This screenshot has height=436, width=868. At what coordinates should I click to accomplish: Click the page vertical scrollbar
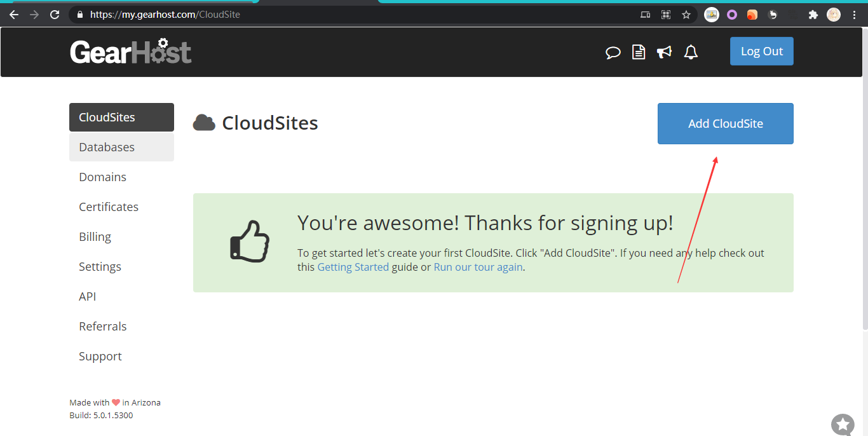[864, 178]
